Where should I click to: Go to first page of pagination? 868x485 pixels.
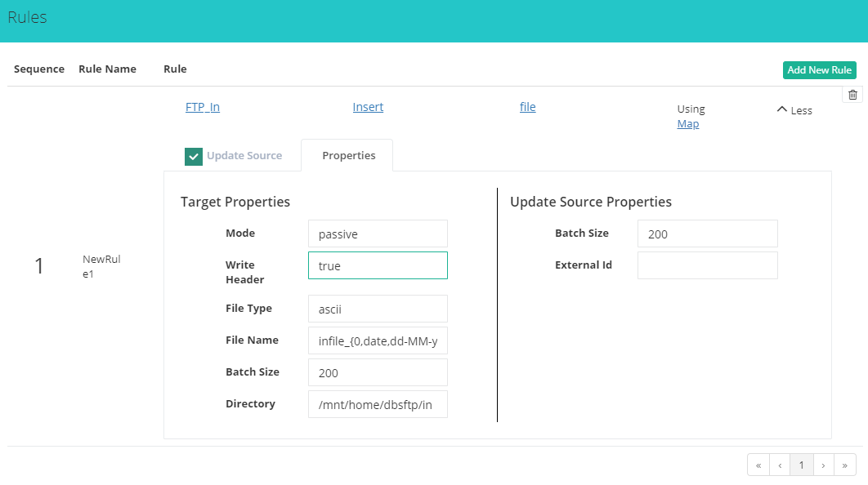(758, 465)
